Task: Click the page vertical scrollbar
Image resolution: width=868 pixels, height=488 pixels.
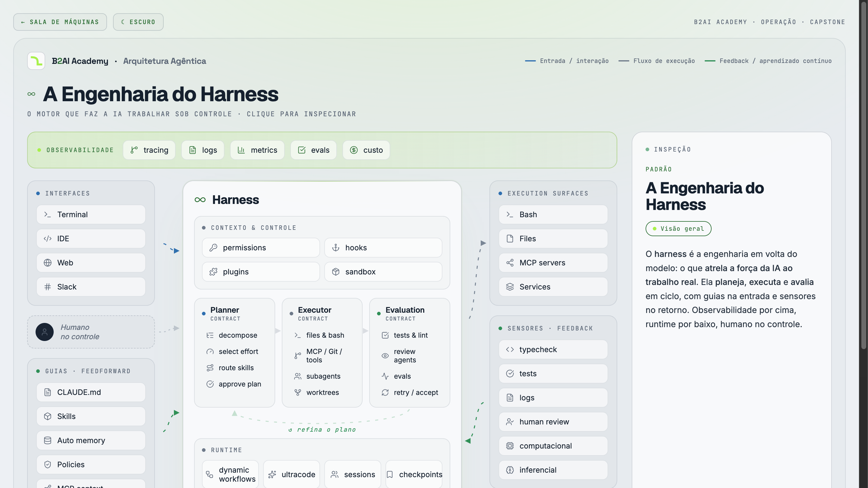Action: point(863,175)
